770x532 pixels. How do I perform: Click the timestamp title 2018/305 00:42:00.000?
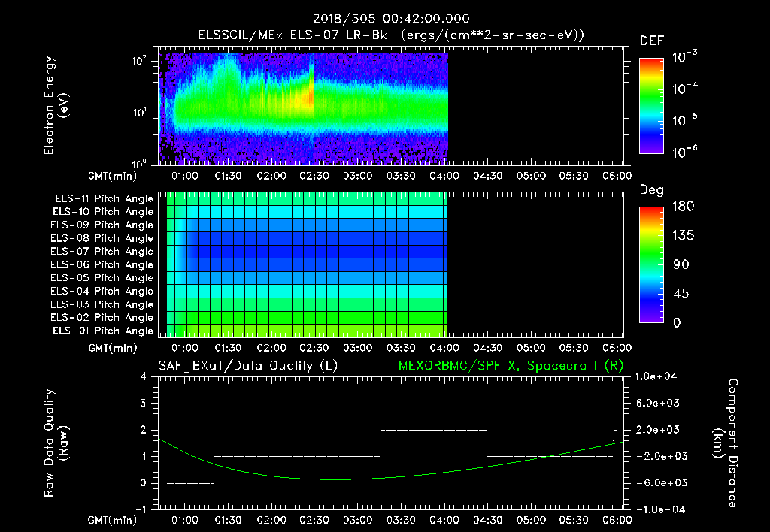pos(391,19)
